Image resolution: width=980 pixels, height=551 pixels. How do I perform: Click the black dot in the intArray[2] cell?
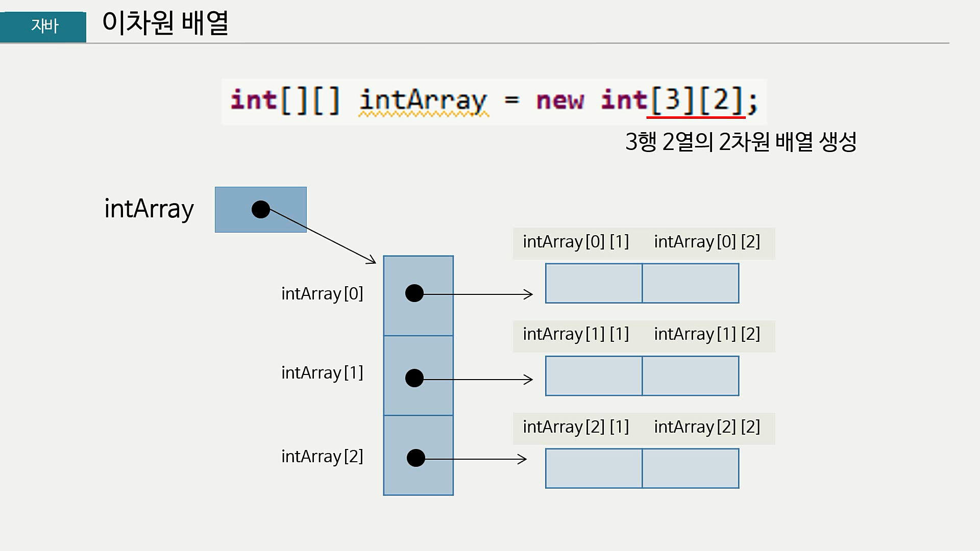click(415, 458)
